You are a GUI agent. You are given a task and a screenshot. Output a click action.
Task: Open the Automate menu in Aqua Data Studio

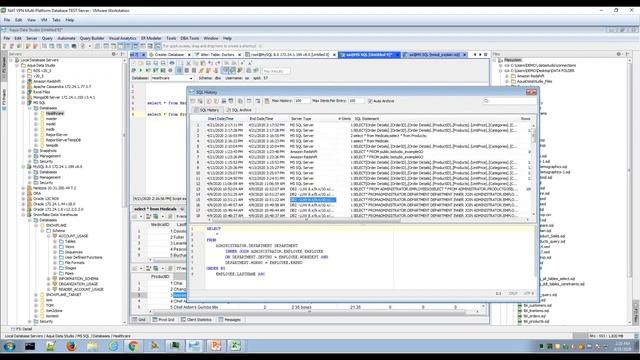coord(66,38)
